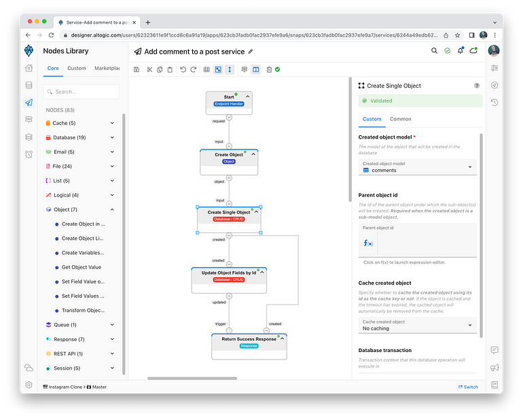Click the undo arrow icon
Viewport: 523px width, 420px height.
[183, 69]
